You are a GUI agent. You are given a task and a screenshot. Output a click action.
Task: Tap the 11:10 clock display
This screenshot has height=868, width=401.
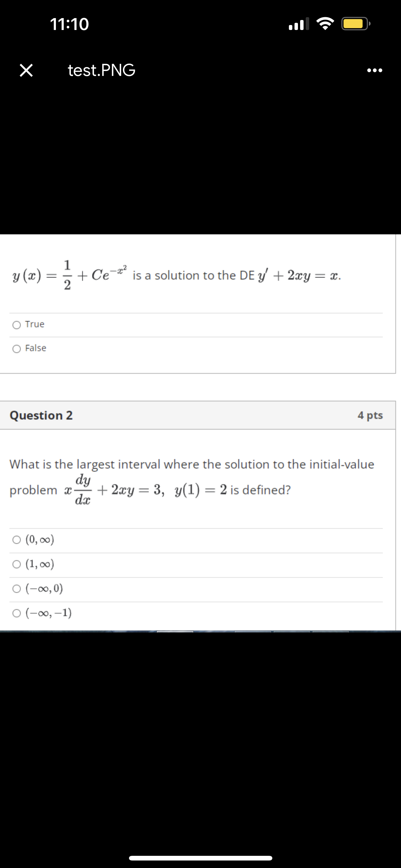click(69, 23)
